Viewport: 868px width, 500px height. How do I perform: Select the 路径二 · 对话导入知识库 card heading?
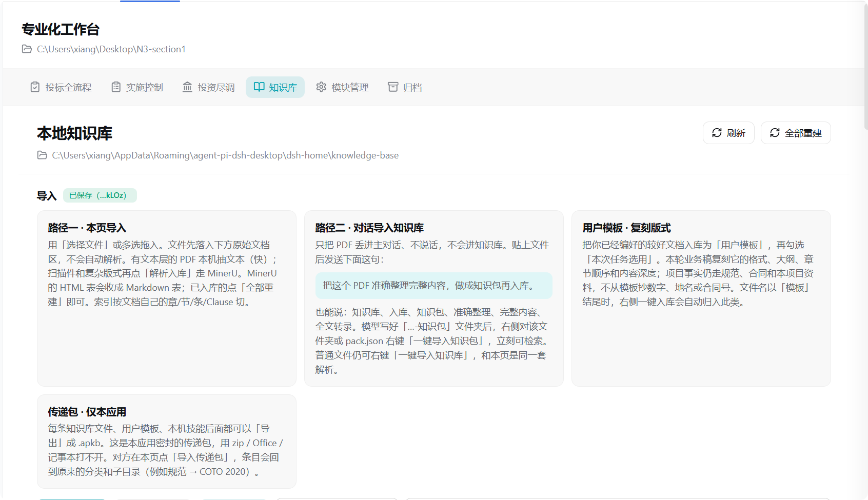pyautogui.click(x=369, y=228)
